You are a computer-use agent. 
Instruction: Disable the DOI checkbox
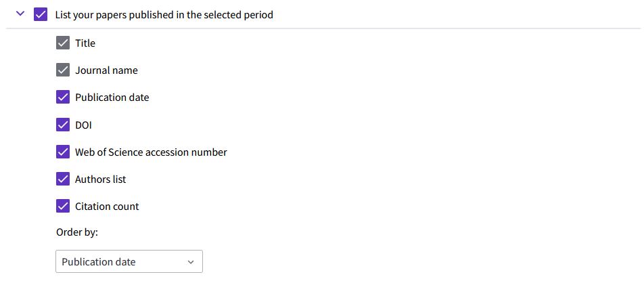[63, 125]
